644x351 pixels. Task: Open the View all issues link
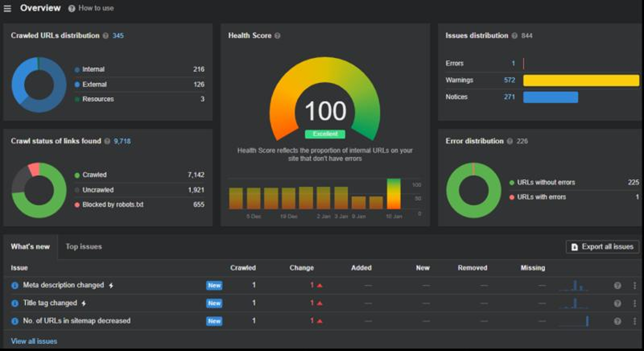coord(34,341)
